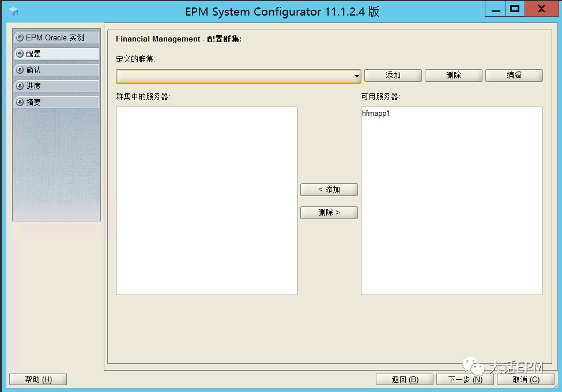Click the arrow icon beside 进度

20,86
